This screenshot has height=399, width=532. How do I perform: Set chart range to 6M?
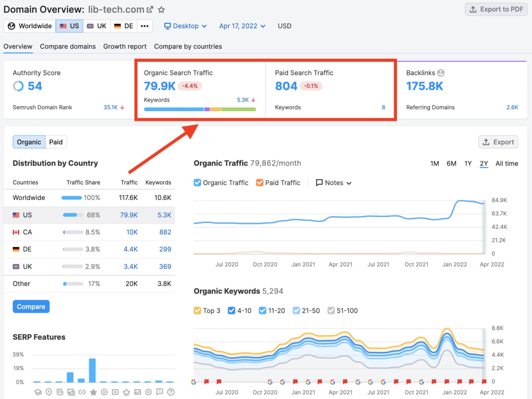pyautogui.click(x=451, y=163)
